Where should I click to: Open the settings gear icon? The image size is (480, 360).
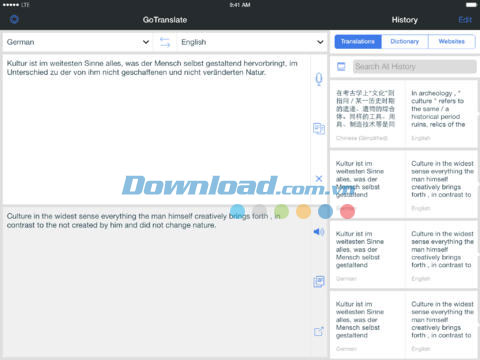14,20
